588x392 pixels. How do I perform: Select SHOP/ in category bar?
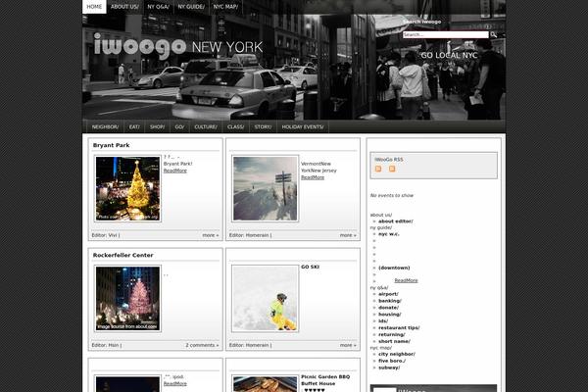[x=157, y=127]
